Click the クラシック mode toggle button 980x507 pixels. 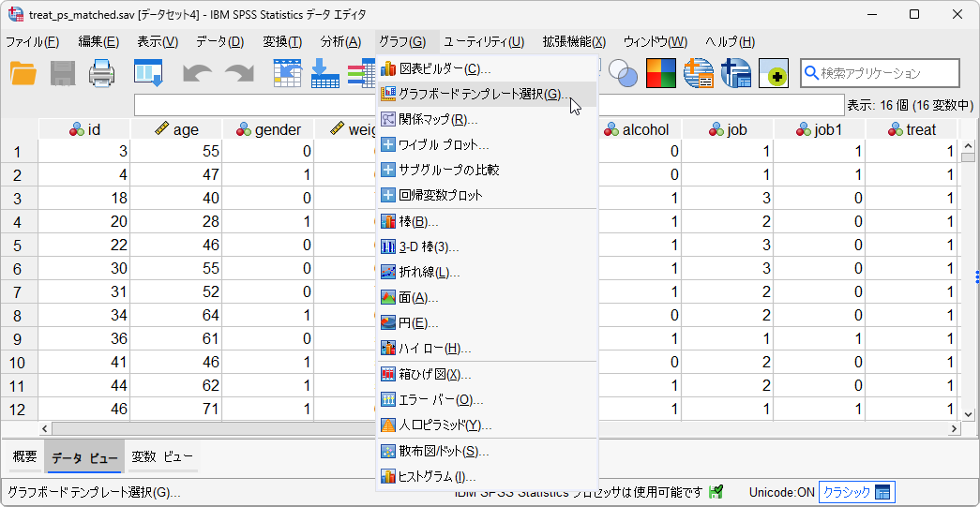click(x=857, y=492)
